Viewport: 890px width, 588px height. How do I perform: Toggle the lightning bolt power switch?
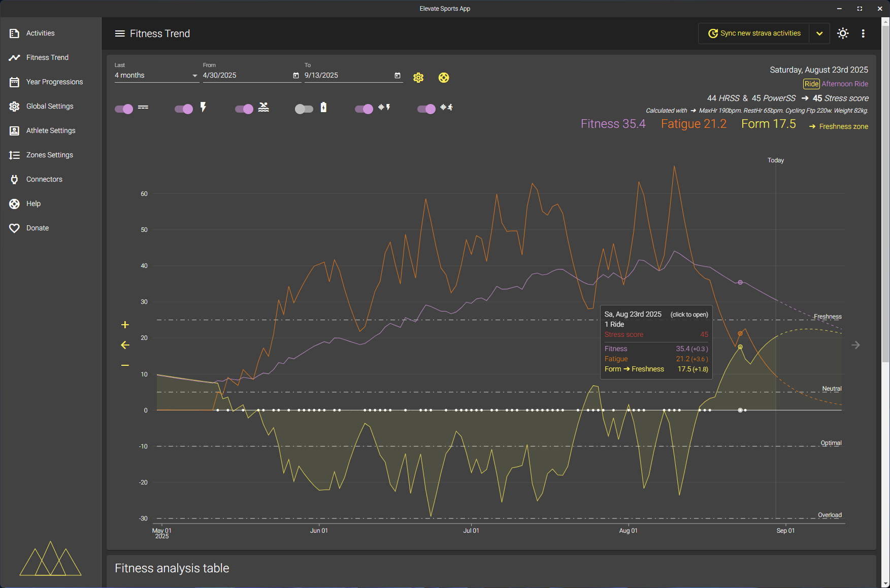[x=184, y=109]
